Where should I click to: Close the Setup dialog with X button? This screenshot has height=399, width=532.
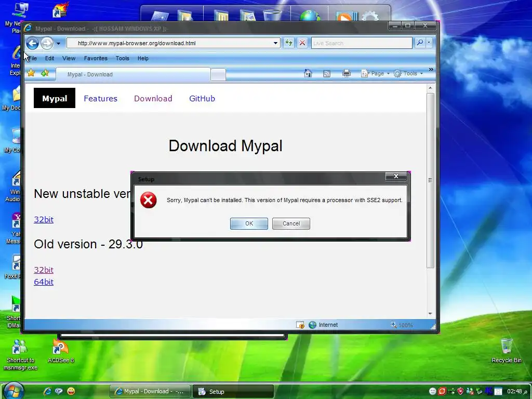396,176
